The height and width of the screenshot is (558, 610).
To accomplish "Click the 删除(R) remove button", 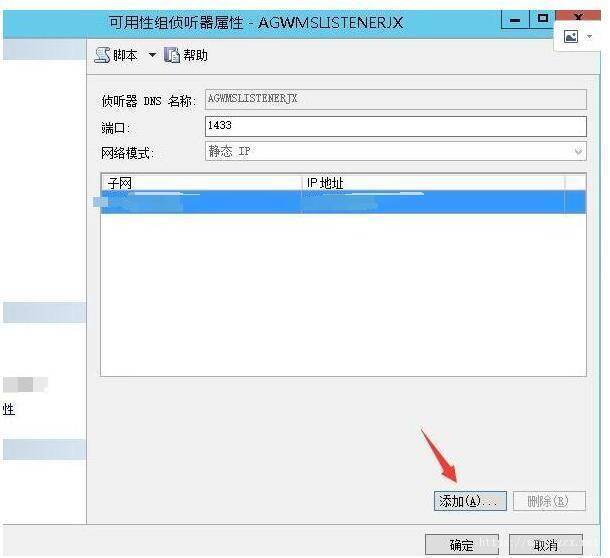I will 549,501.
